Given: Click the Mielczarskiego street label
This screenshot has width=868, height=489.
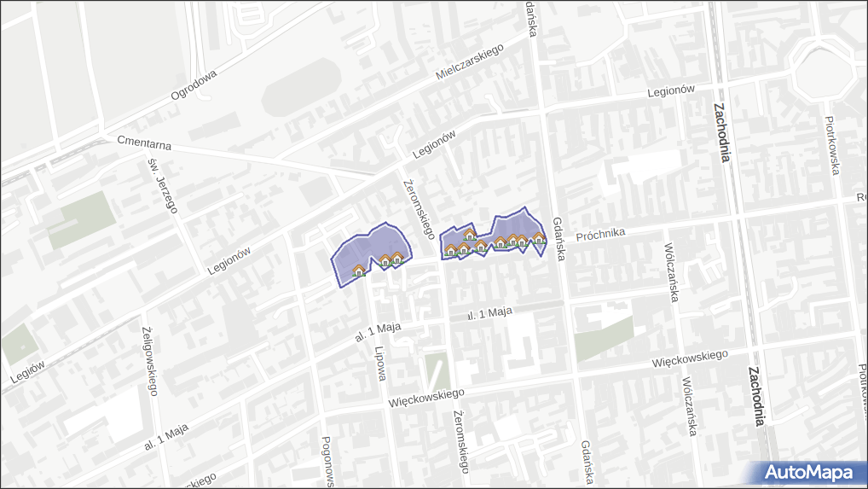Looking at the screenshot, I should tap(466, 61).
